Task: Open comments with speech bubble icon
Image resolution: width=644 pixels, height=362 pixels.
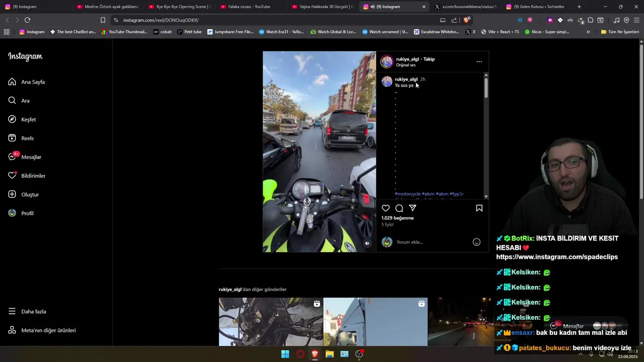Action: (399, 208)
